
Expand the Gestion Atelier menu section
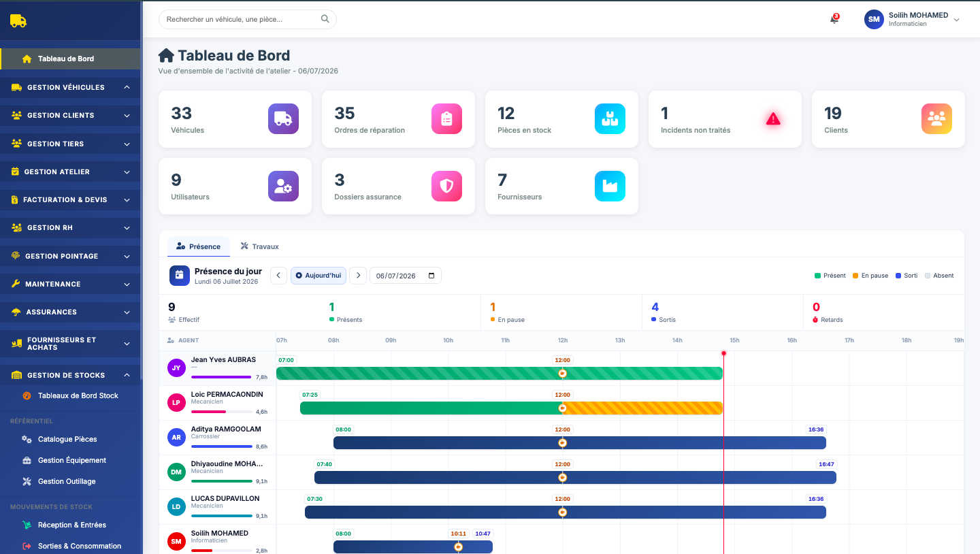pos(70,172)
